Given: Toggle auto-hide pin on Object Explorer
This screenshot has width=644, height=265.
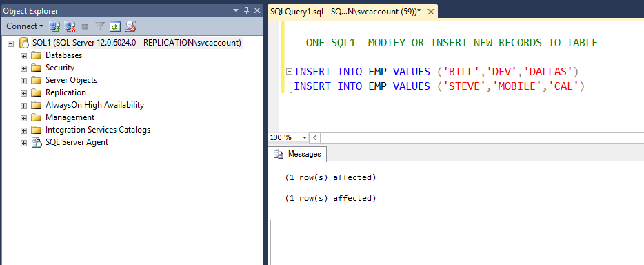Looking at the screenshot, I should tap(246, 10).
